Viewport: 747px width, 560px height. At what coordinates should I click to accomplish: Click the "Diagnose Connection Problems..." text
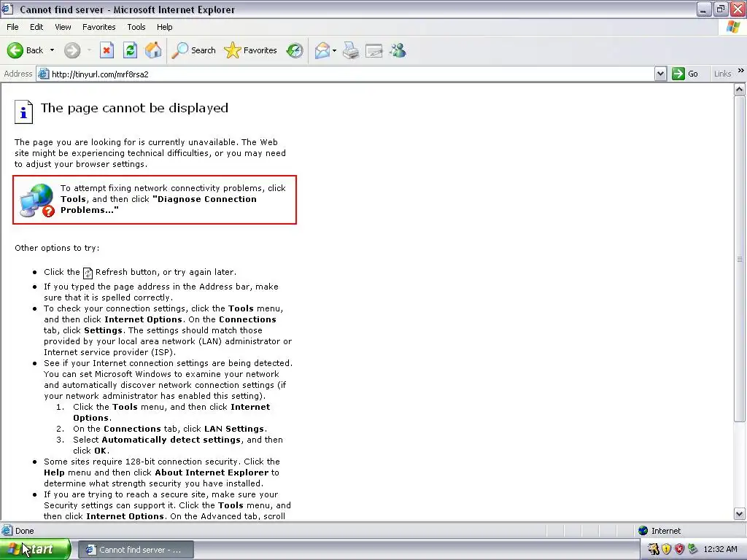158,204
